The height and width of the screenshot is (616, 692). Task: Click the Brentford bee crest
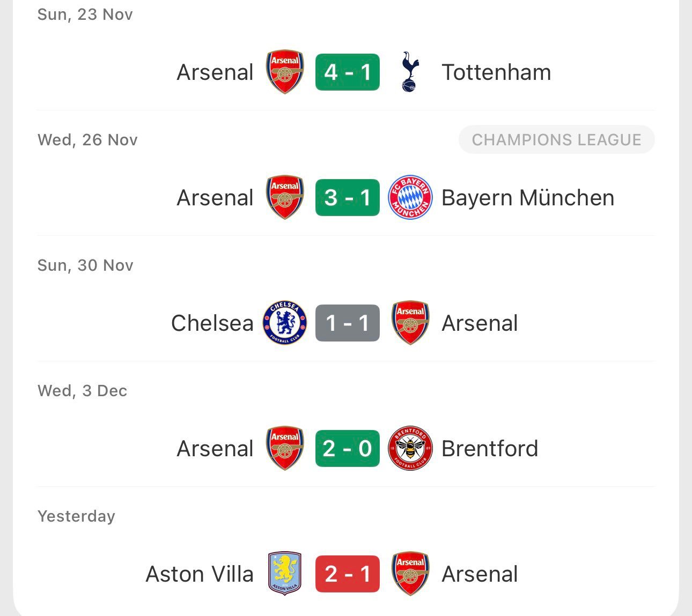pyautogui.click(x=410, y=448)
